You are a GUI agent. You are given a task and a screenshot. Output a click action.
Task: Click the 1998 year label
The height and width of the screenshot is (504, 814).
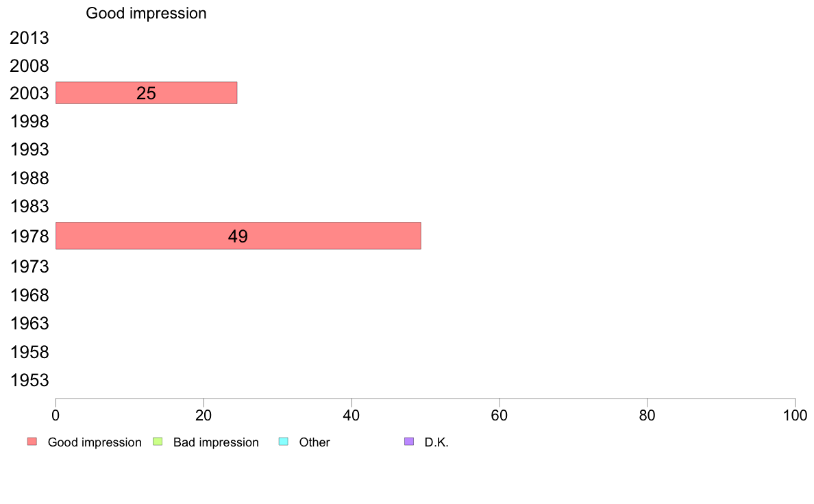point(29,121)
